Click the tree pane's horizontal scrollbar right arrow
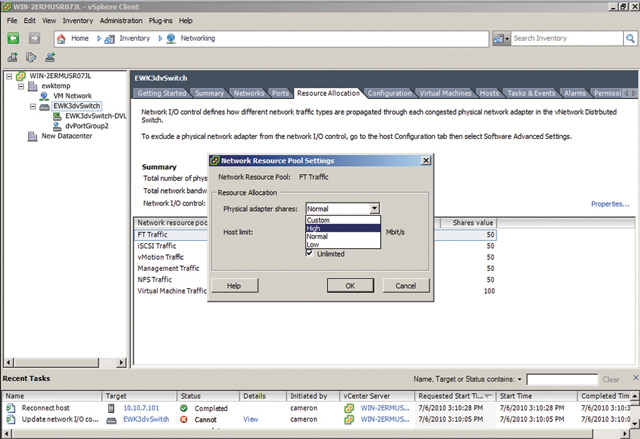The width and height of the screenshot is (640, 439). [121, 362]
